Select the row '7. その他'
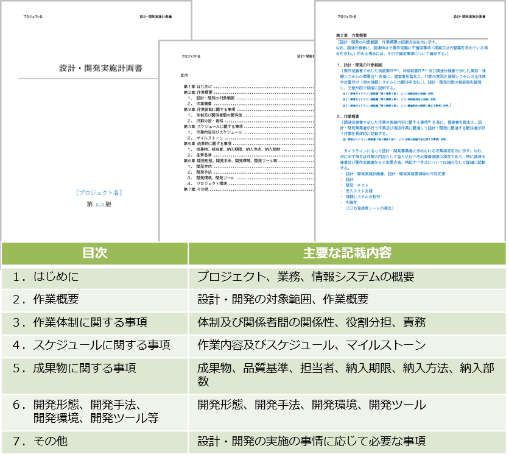Screen dimensions: 509x457 (x=254, y=442)
